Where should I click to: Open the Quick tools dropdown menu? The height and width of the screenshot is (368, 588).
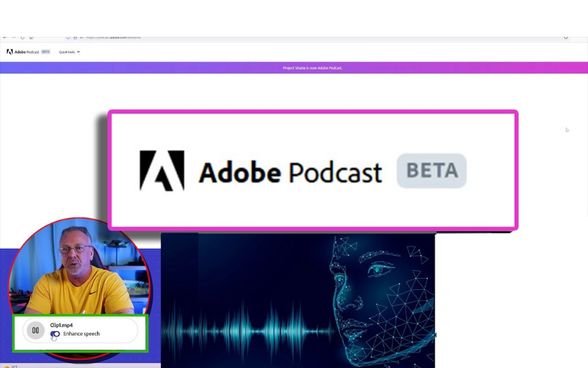pos(68,52)
